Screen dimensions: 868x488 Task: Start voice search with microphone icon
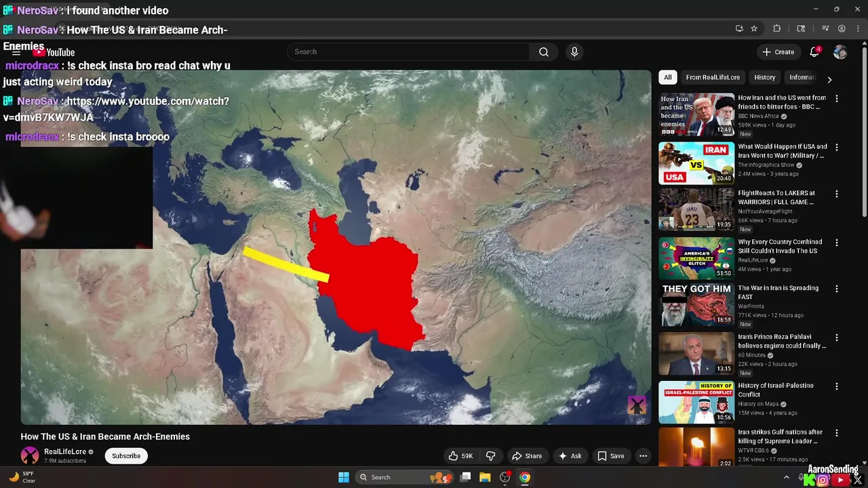(574, 52)
